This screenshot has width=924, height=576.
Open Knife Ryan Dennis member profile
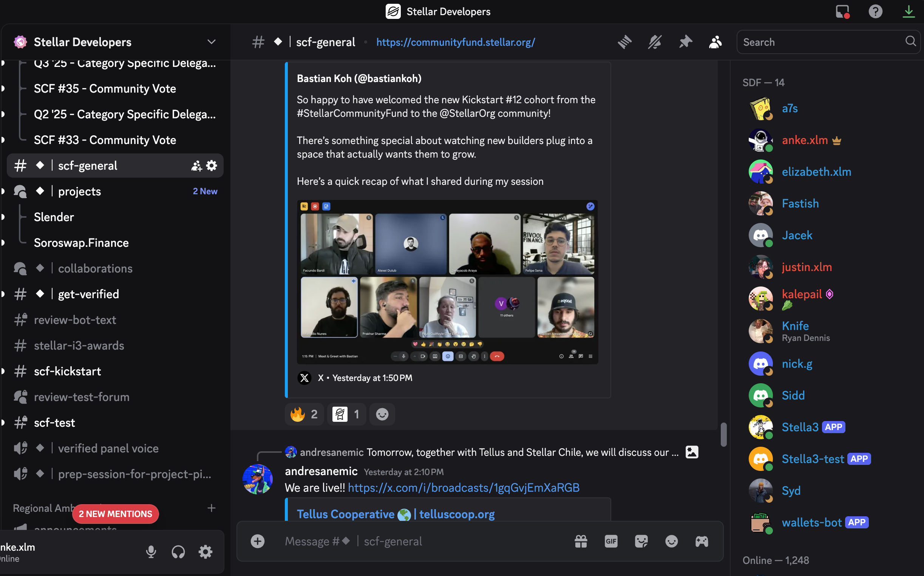click(826, 331)
